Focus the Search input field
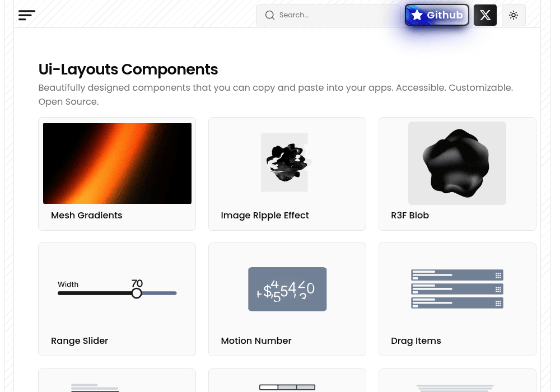 point(328,15)
